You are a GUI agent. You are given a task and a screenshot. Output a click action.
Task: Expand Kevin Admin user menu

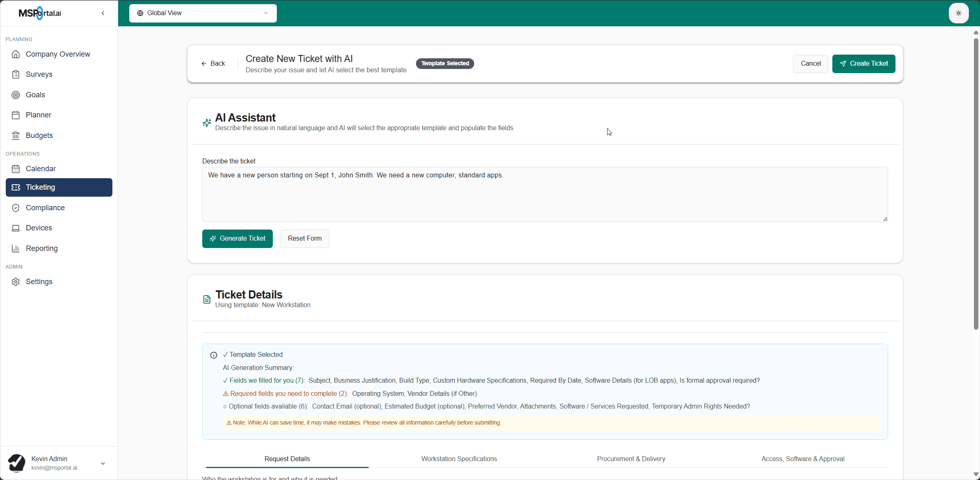tap(103, 463)
